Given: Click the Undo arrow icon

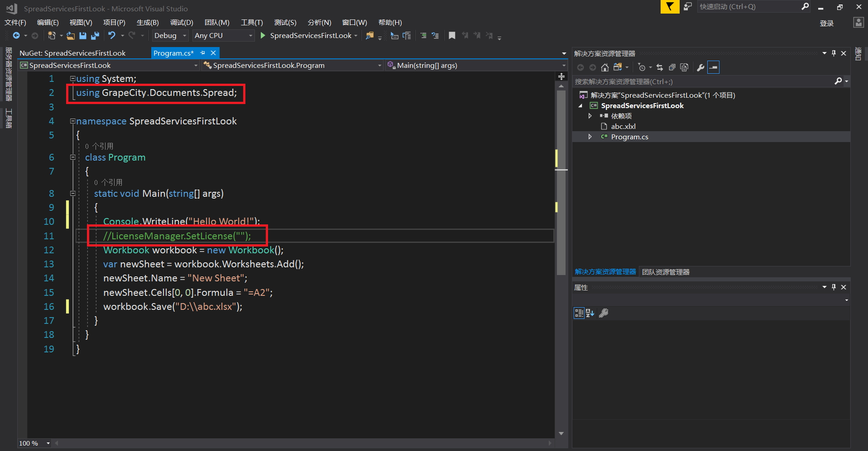Looking at the screenshot, I should (x=111, y=35).
